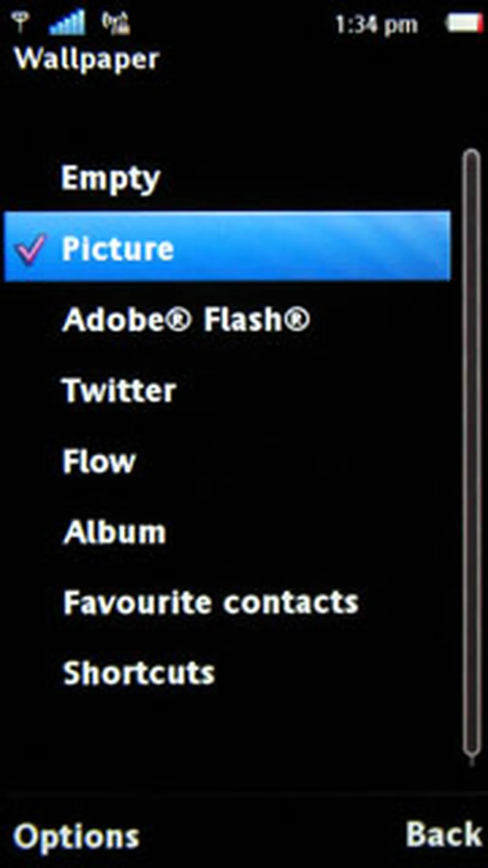Tap the pink checkmark beside Picture
Image resolution: width=488 pixels, height=868 pixels.
(30, 248)
